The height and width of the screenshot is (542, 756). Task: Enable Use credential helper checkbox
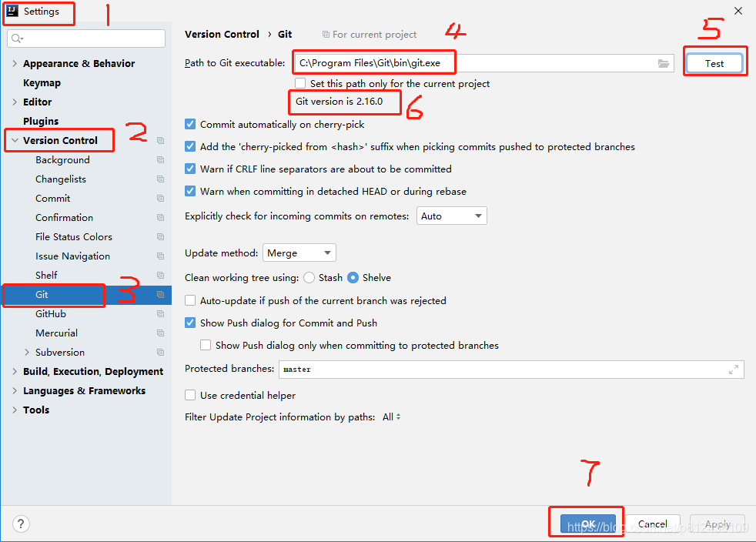tap(190, 396)
